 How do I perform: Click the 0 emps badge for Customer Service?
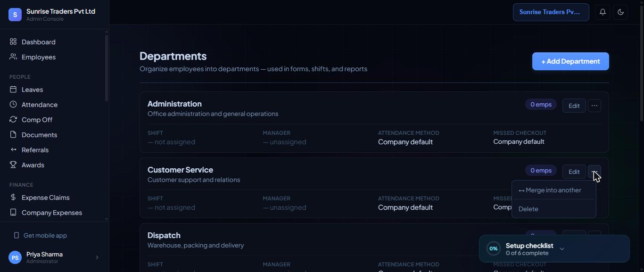[541, 171]
